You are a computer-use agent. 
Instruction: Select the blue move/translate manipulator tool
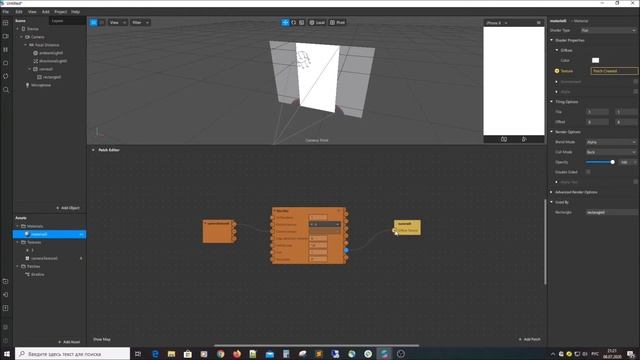285,22
